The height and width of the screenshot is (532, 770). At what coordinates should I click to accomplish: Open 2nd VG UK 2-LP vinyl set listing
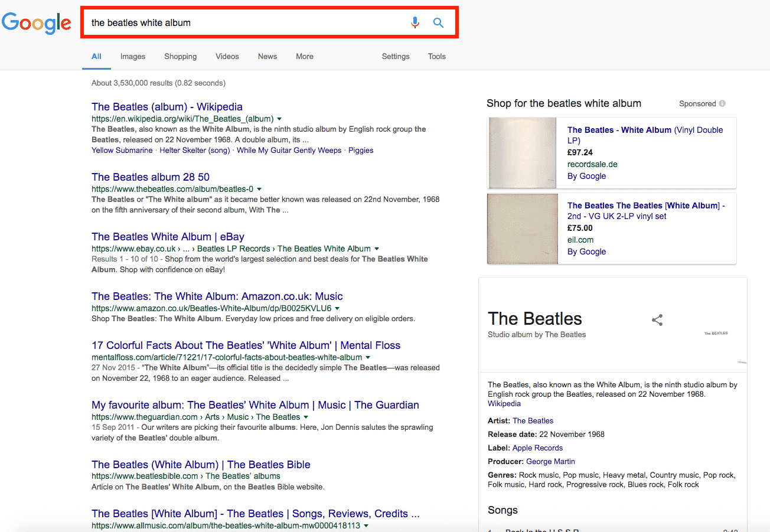(646, 211)
